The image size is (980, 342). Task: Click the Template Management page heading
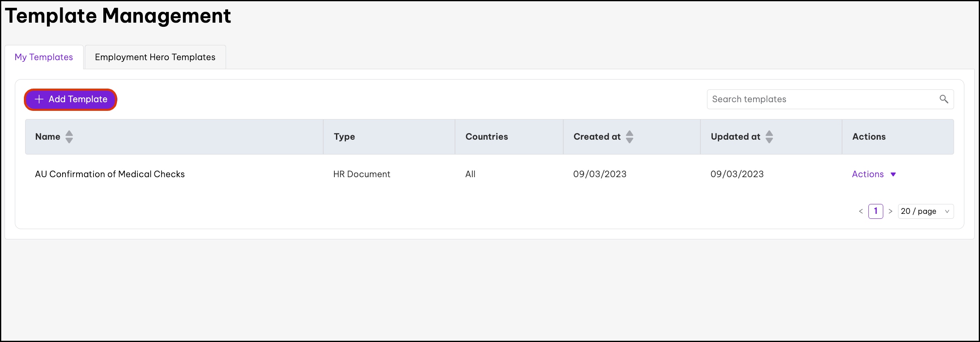point(118,16)
